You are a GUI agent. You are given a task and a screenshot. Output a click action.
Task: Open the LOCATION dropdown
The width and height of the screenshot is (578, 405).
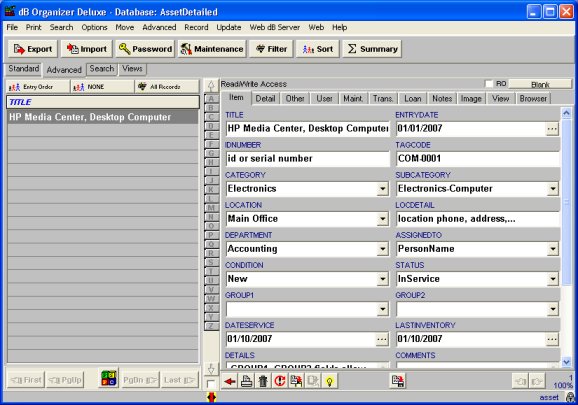tap(383, 219)
